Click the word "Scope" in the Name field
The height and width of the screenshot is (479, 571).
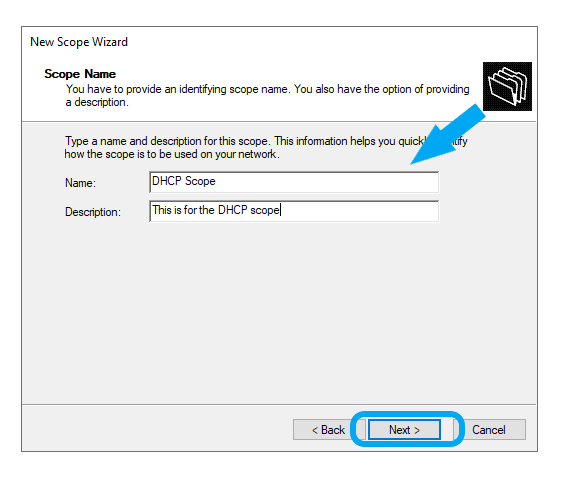(x=200, y=181)
